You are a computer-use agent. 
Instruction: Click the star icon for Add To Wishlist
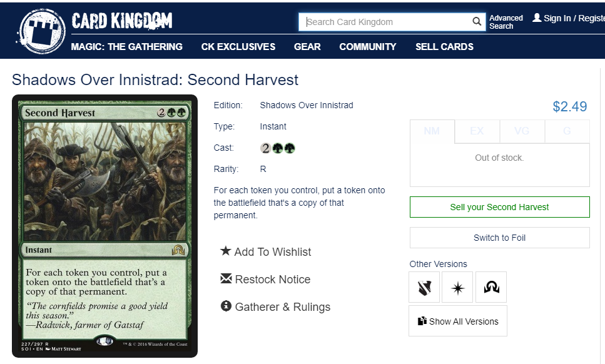[226, 251]
